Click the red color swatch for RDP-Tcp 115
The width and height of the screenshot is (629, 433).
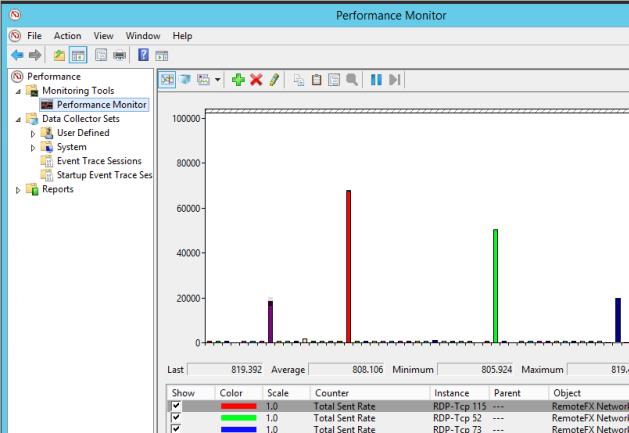(x=238, y=407)
